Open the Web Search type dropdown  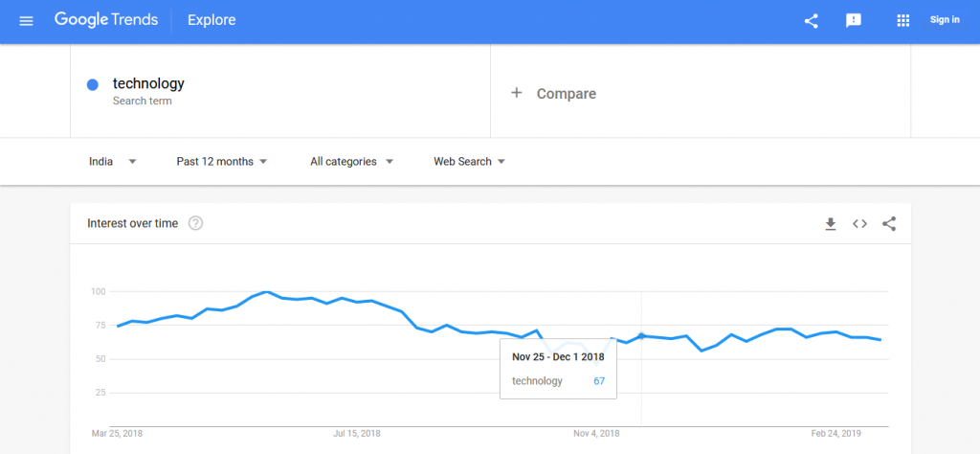(469, 161)
